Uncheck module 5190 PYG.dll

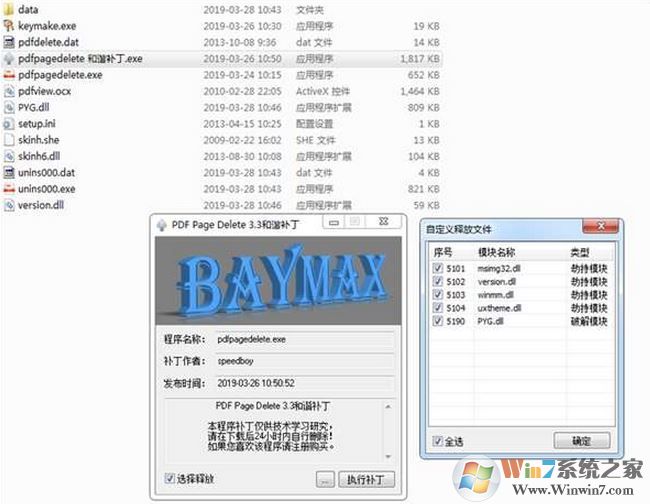438,321
